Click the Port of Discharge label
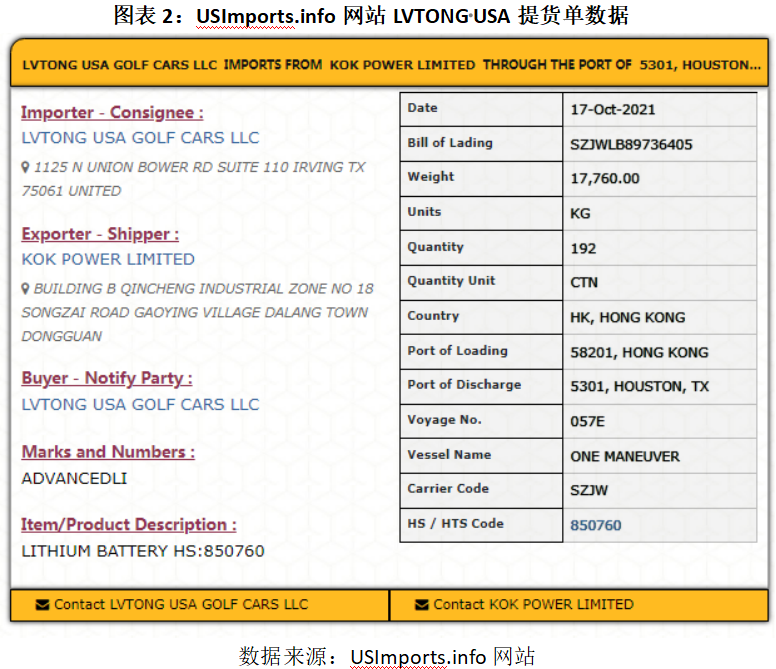The width and height of the screenshot is (776, 669). click(464, 385)
